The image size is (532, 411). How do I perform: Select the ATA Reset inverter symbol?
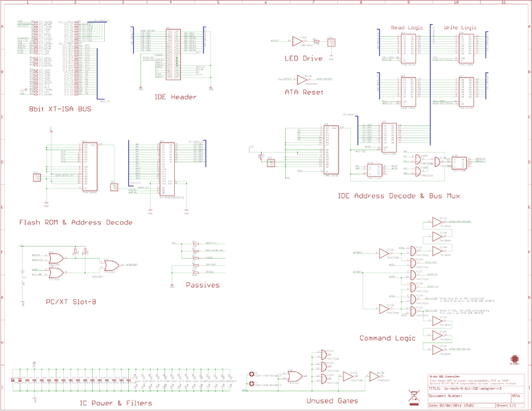[301, 79]
